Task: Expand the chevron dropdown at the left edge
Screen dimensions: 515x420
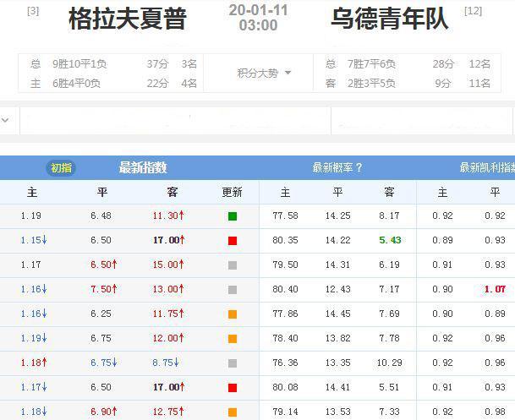Action: click(x=6, y=120)
